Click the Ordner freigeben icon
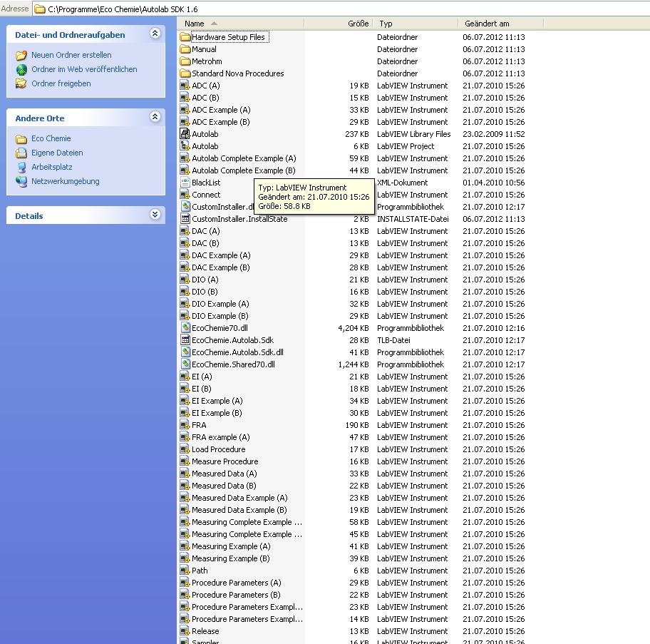This screenshot has width=650, height=644. [x=21, y=83]
